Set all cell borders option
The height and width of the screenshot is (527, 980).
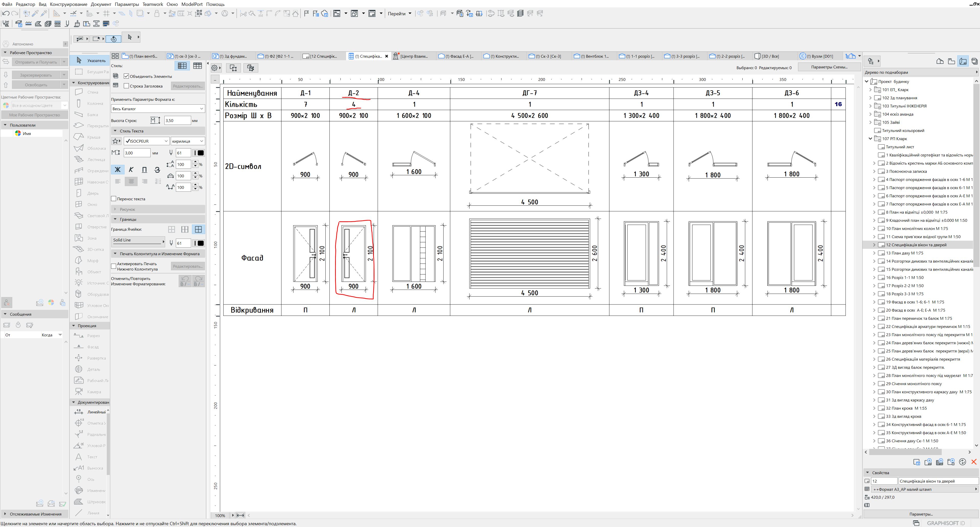pos(198,229)
